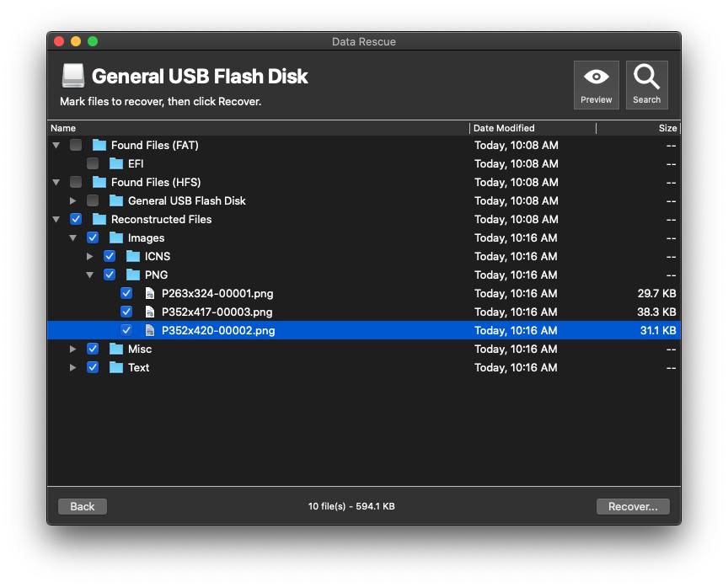Sort by the Date Modified column
Screen dimensions: 728x587
coord(532,128)
